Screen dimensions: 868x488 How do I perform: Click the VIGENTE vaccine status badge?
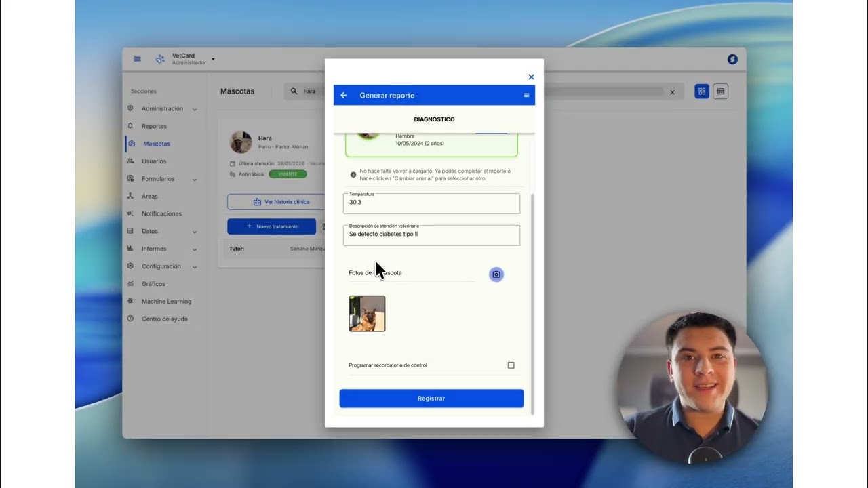point(288,174)
